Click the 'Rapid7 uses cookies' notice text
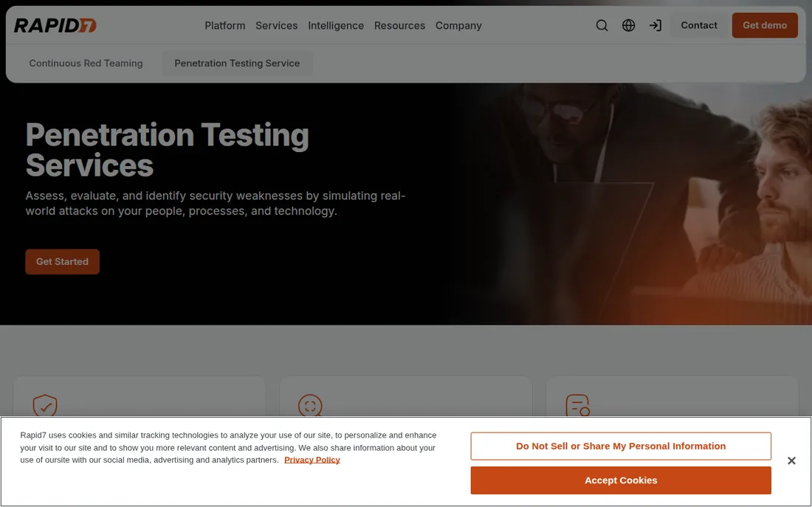Viewport: 812px width, 507px height. click(228, 447)
